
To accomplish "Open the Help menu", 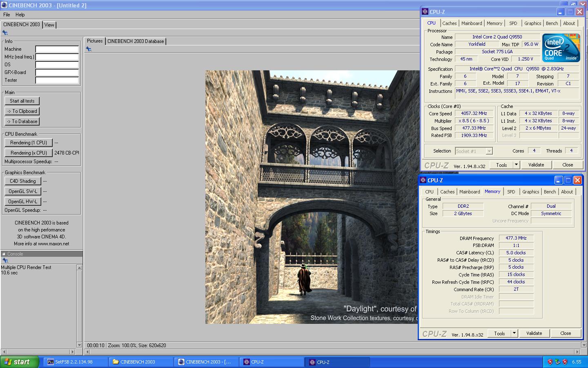I will click(x=20, y=15).
